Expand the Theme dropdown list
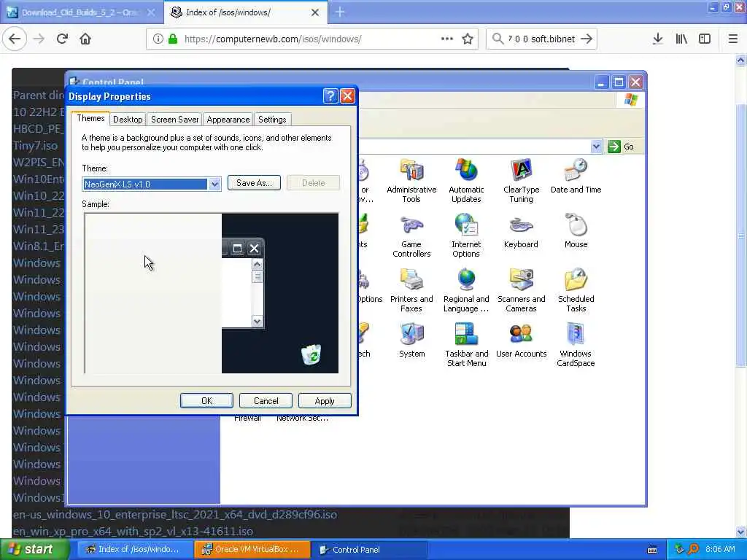Image resolution: width=747 pixels, height=560 pixels. 214,184
